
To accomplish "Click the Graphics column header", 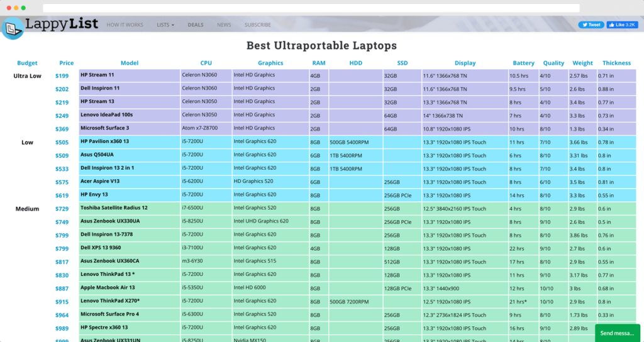I will coord(270,63).
